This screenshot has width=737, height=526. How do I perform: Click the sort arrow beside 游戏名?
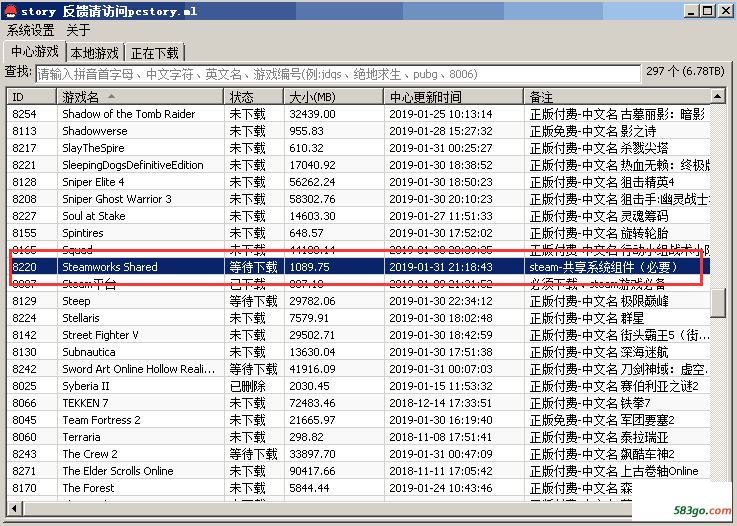tap(111, 96)
